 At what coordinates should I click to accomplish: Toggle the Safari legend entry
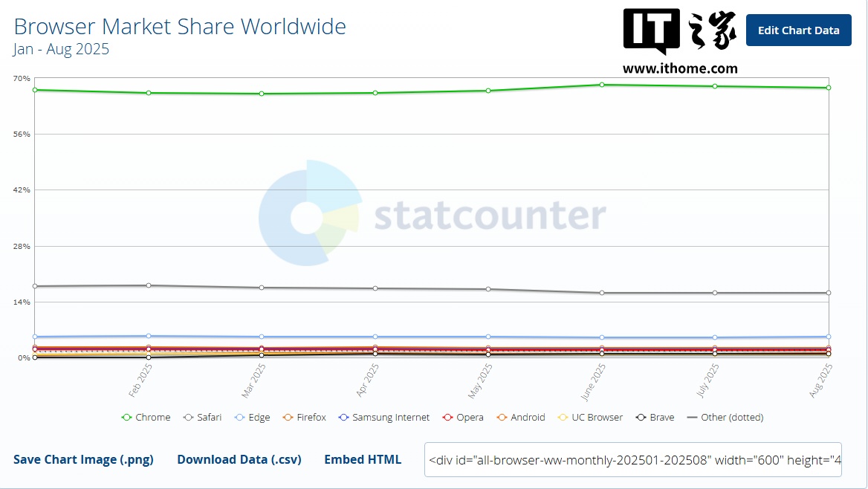(203, 418)
